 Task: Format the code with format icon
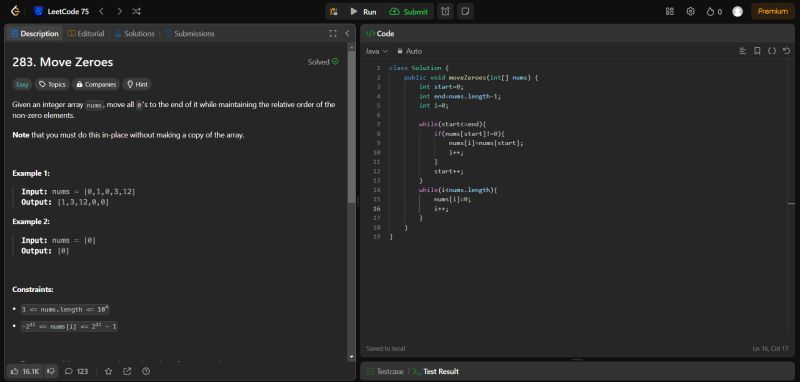[x=743, y=51]
